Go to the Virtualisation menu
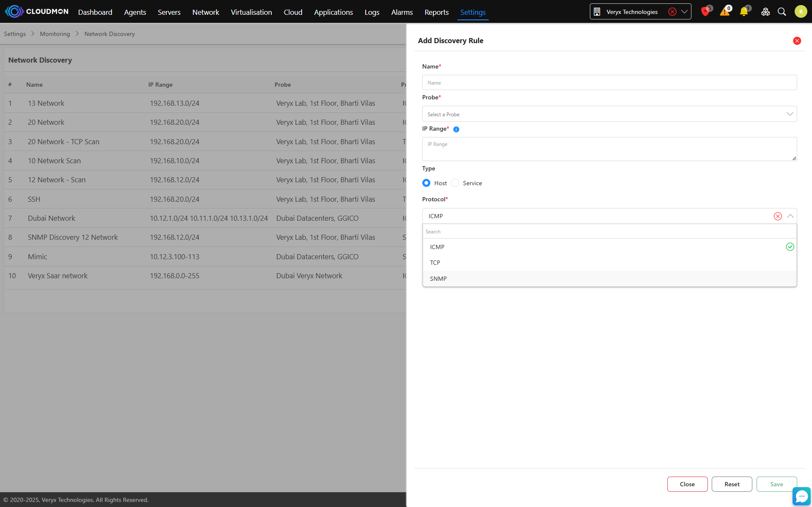This screenshot has width=812, height=507. pos(251,12)
